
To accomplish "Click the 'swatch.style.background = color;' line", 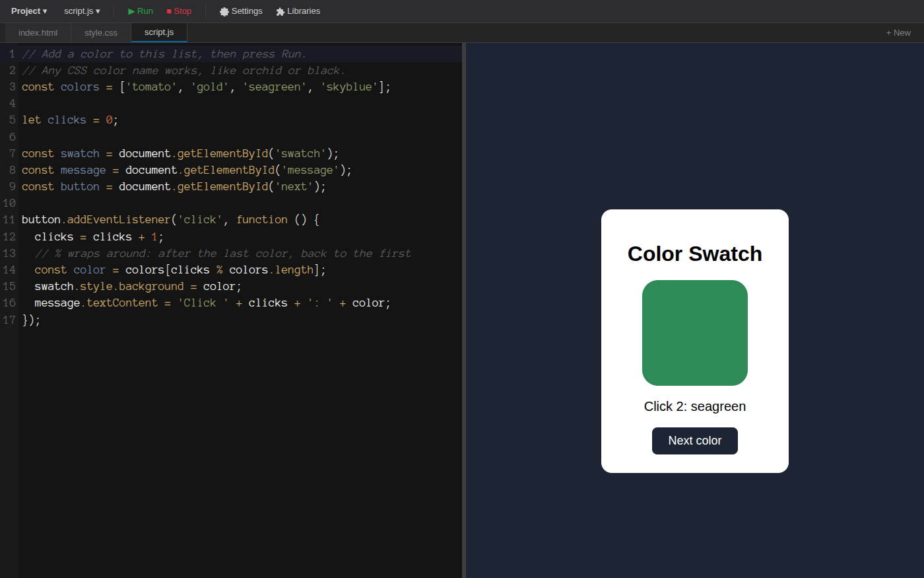I will coord(138,287).
